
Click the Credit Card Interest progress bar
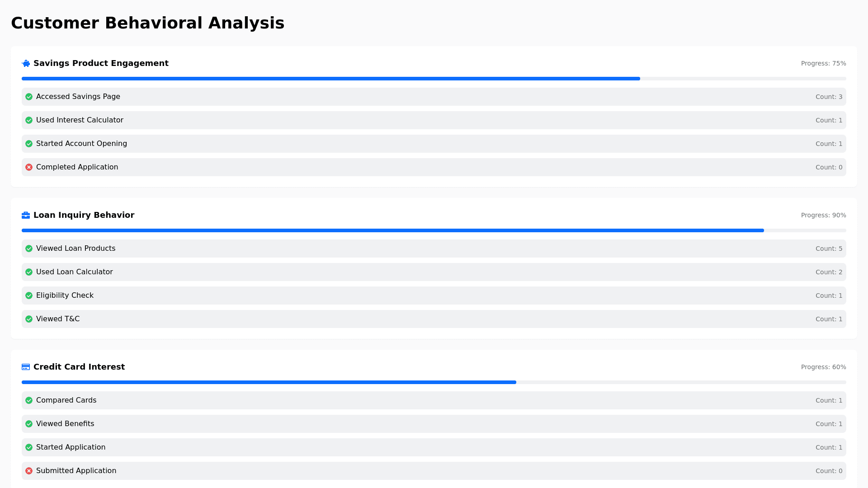[434, 383]
